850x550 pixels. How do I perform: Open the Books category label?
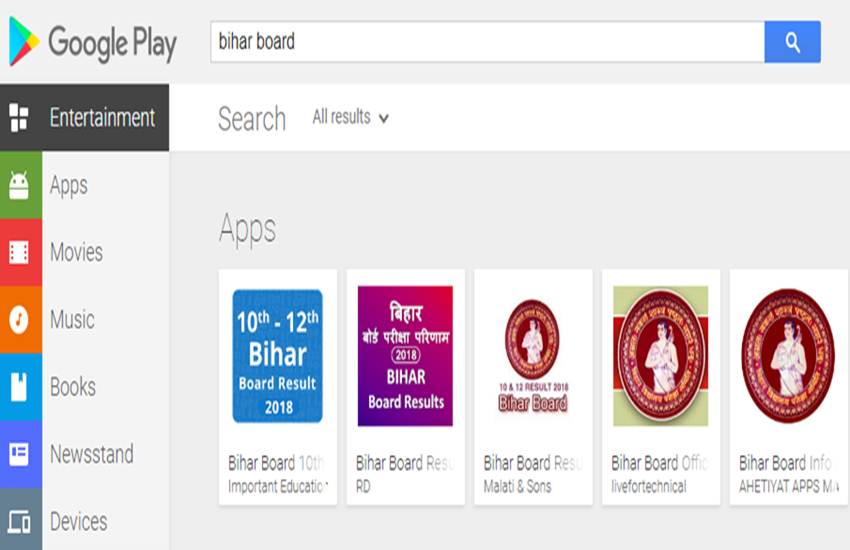73,387
